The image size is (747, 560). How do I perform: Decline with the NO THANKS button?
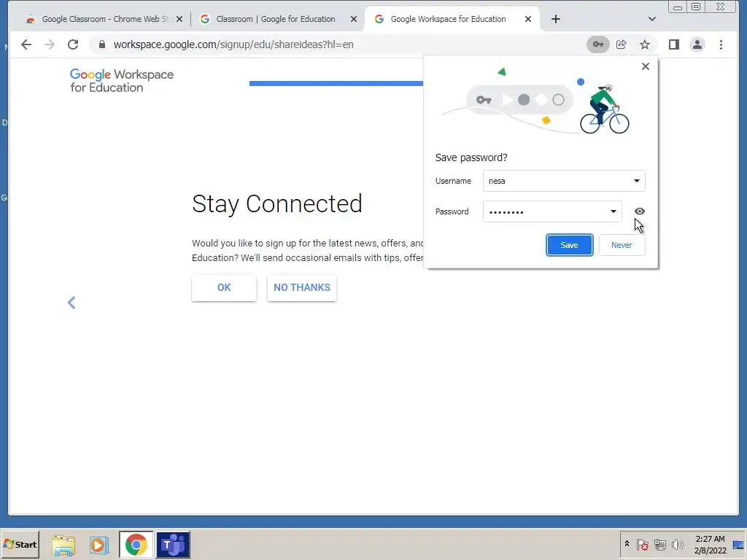click(x=301, y=287)
